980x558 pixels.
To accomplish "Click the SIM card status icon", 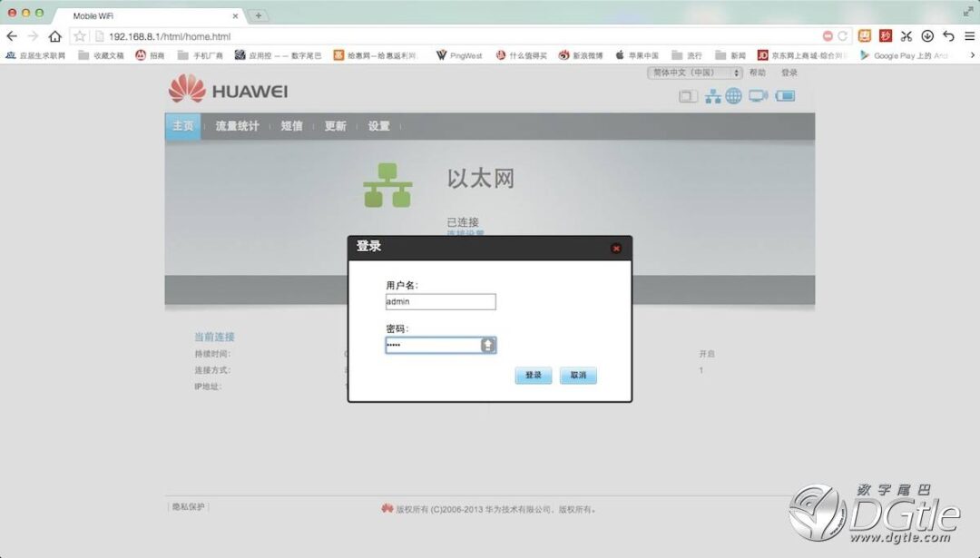I will (x=688, y=95).
